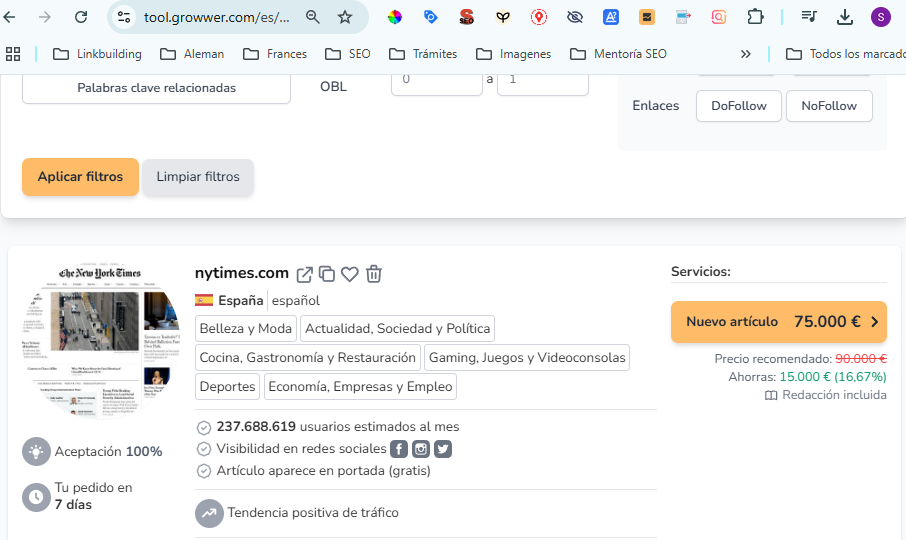
Task: Go forward with the browser forward arrow
Action: click(x=44, y=17)
